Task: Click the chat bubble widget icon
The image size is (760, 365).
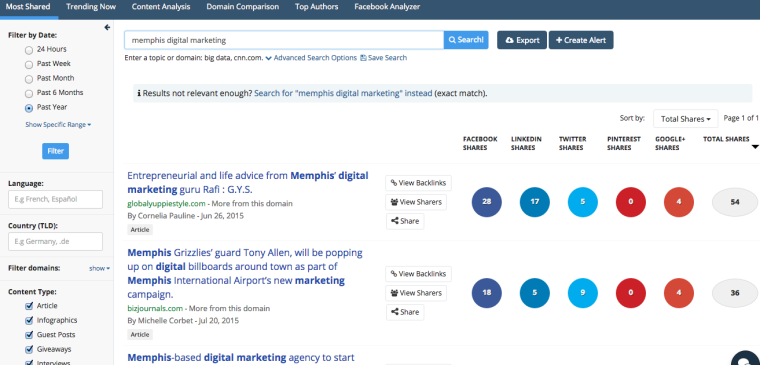Action: (x=745, y=359)
